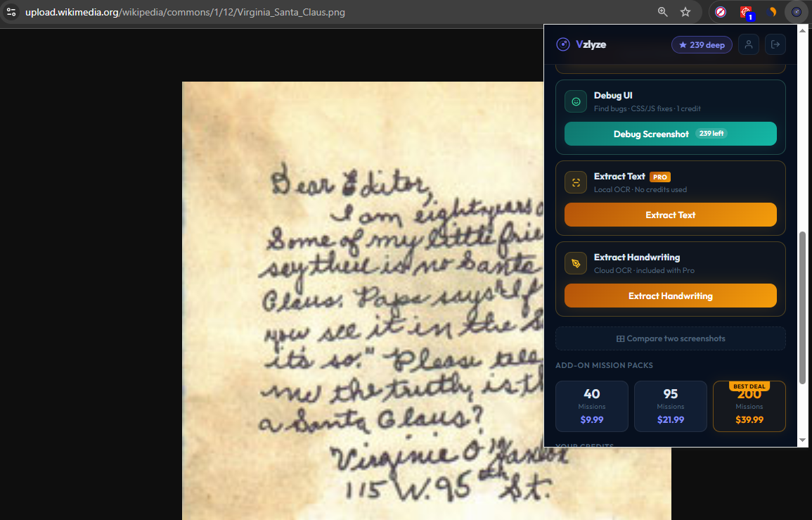Select the 40 Missions pack for $9.99
Viewport: 812px width, 520px height.
[x=592, y=407]
